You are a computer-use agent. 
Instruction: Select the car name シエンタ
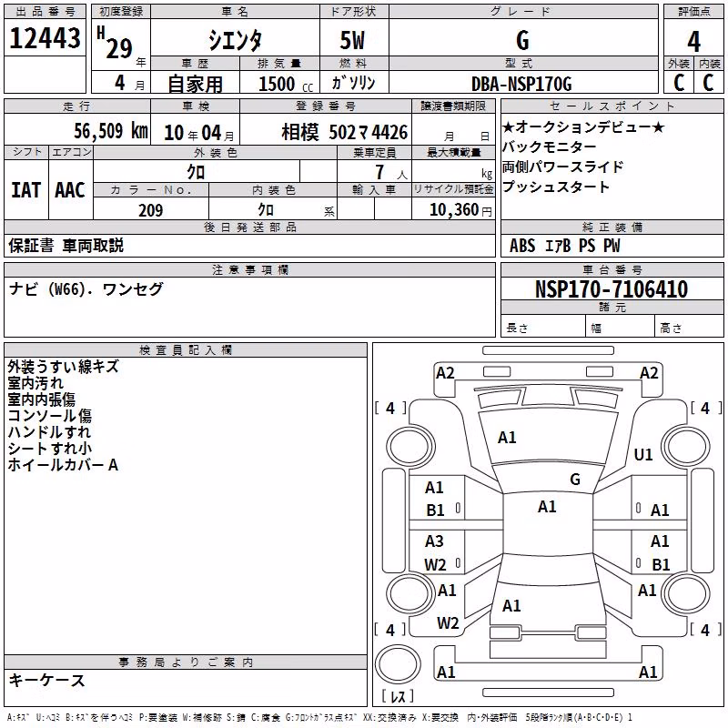coord(235,40)
